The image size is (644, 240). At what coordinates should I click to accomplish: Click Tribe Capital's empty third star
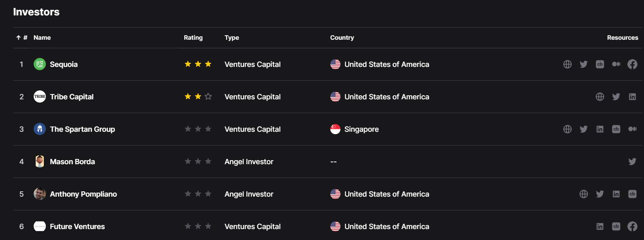(208, 96)
